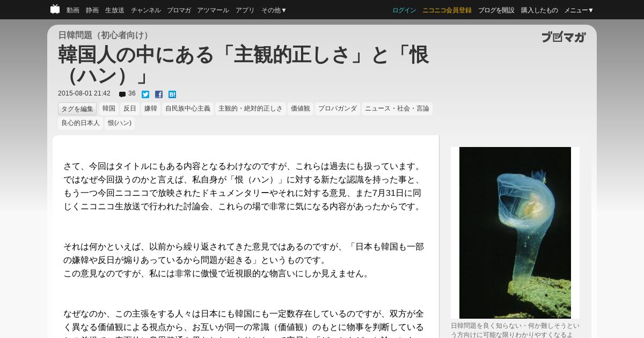Open blog title 日韓問題（初心者向け）
Image resolution: width=644 pixels, height=338 pixels.
[104, 35]
